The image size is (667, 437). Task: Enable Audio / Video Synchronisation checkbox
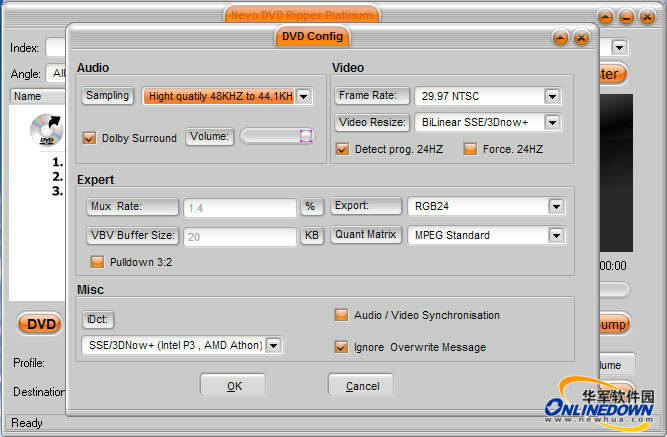341,315
